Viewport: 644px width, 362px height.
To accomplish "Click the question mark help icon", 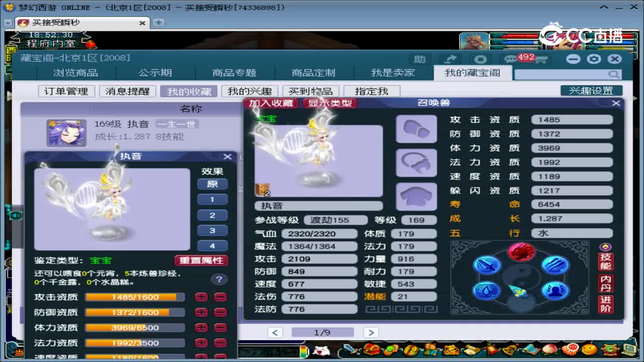I will click(x=218, y=280).
